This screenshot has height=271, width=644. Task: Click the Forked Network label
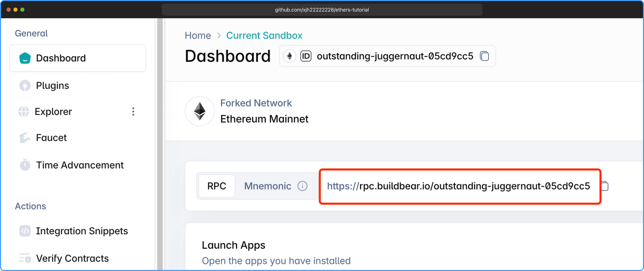(x=256, y=103)
